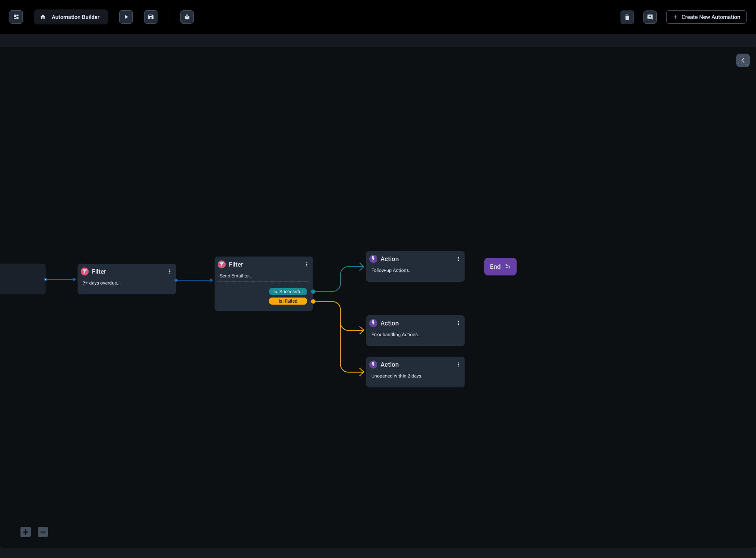Click the purple End flag node
Screen dimensions: 756x558
click(x=500, y=266)
